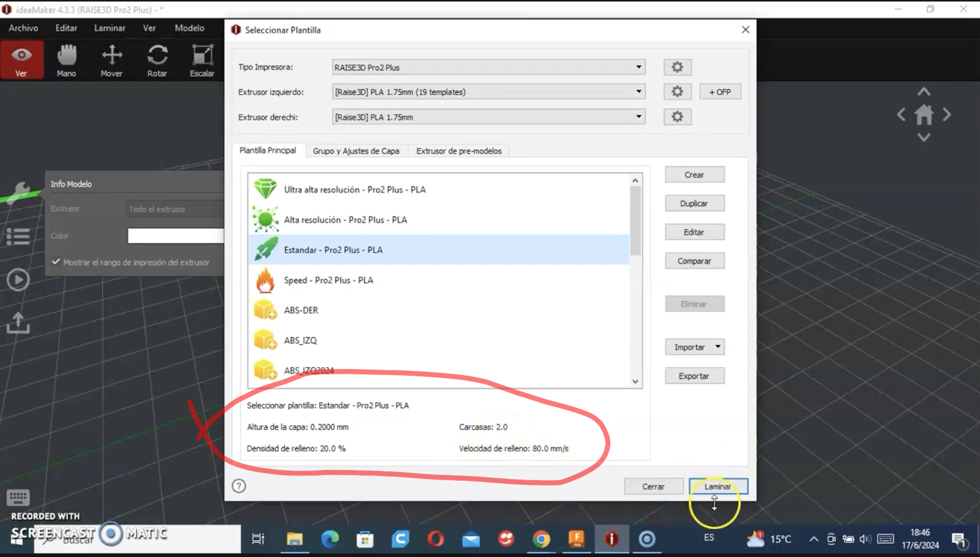Click the white Color swatch field

(x=175, y=236)
